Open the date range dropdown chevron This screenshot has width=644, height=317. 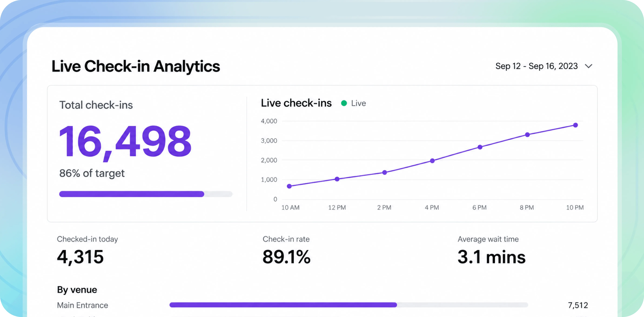[x=588, y=66]
